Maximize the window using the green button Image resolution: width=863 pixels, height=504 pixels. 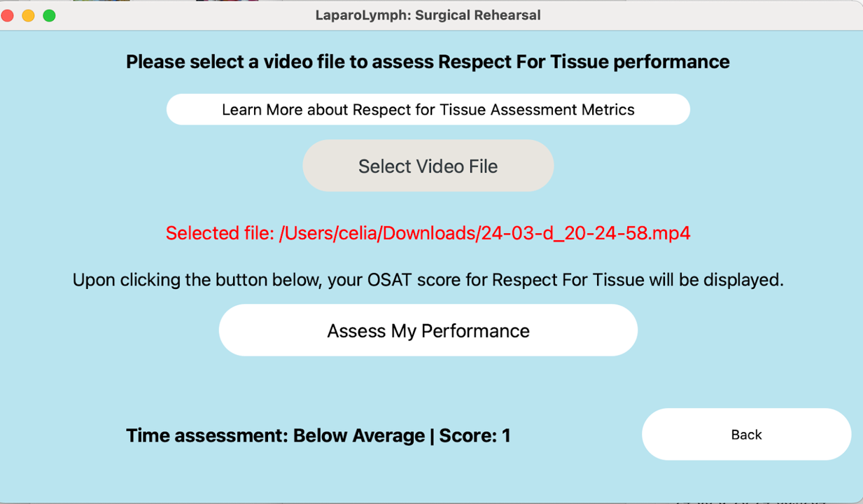point(50,15)
